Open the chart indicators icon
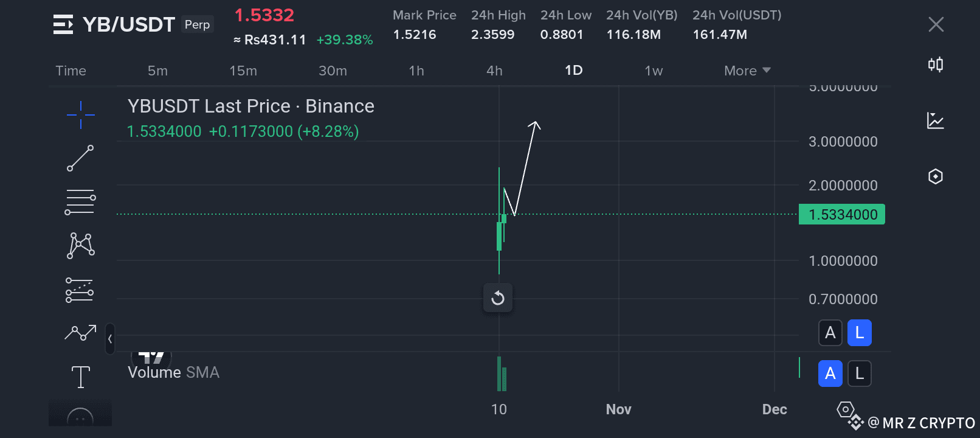Screen dimensions: 980x438 [936, 120]
